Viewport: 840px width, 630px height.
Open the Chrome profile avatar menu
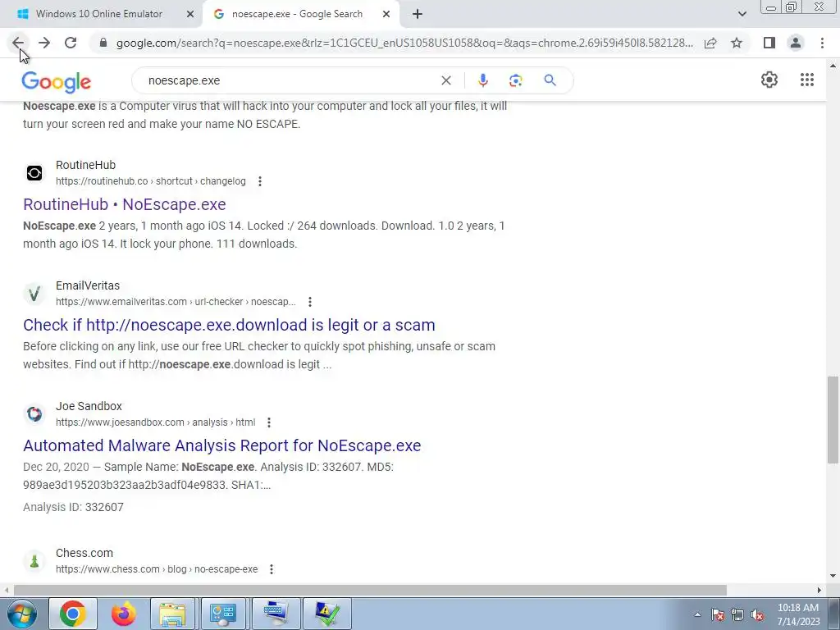point(796,43)
